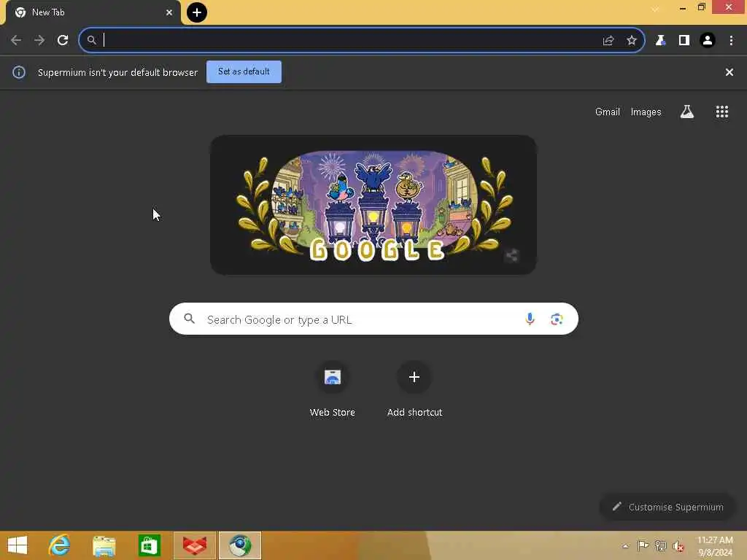Open the Gmail link

608,112
